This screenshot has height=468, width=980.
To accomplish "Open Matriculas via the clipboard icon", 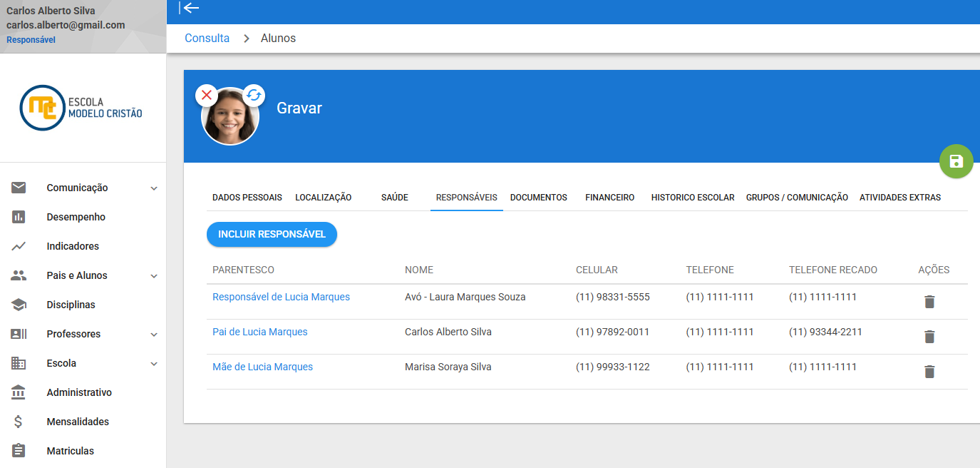I will pos(18,450).
